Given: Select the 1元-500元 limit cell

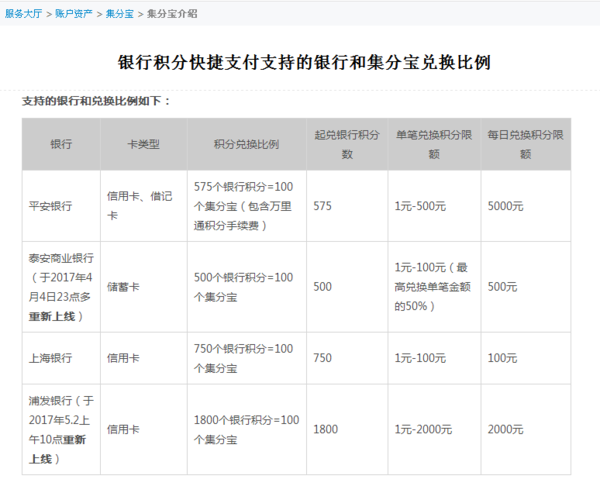Looking at the screenshot, I should coord(434,206).
